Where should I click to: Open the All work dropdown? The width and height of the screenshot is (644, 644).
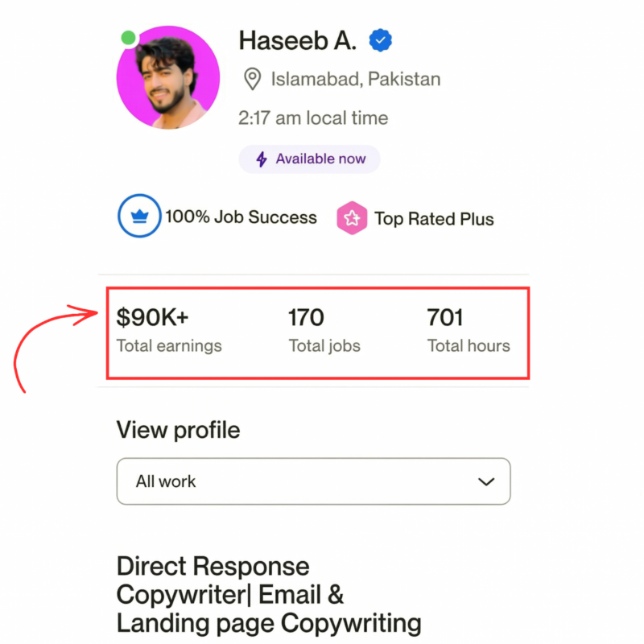click(313, 481)
